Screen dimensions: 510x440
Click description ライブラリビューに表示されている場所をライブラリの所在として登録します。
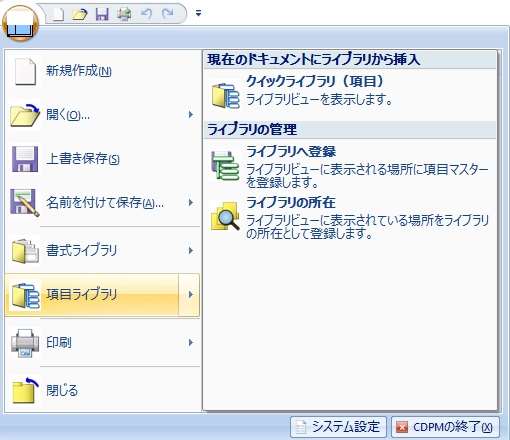pos(367,227)
